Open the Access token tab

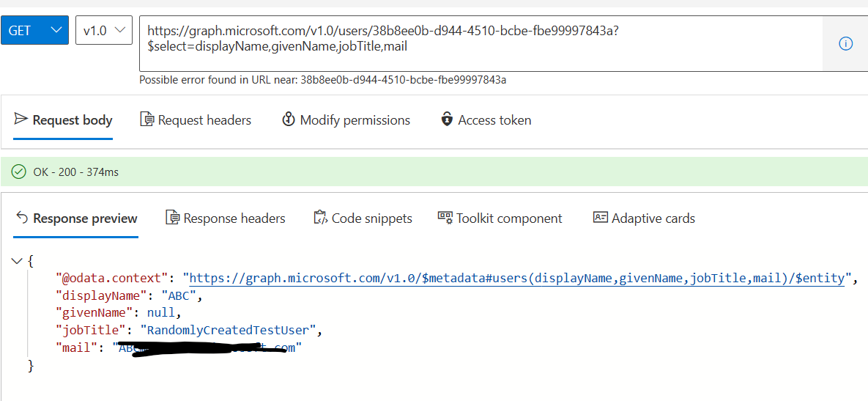(x=486, y=120)
